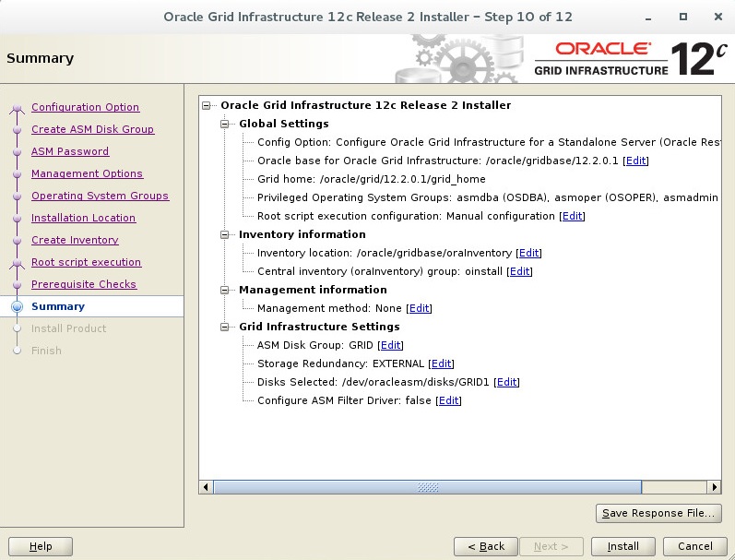
Task: Collapse the Management information section
Action: [224, 290]
